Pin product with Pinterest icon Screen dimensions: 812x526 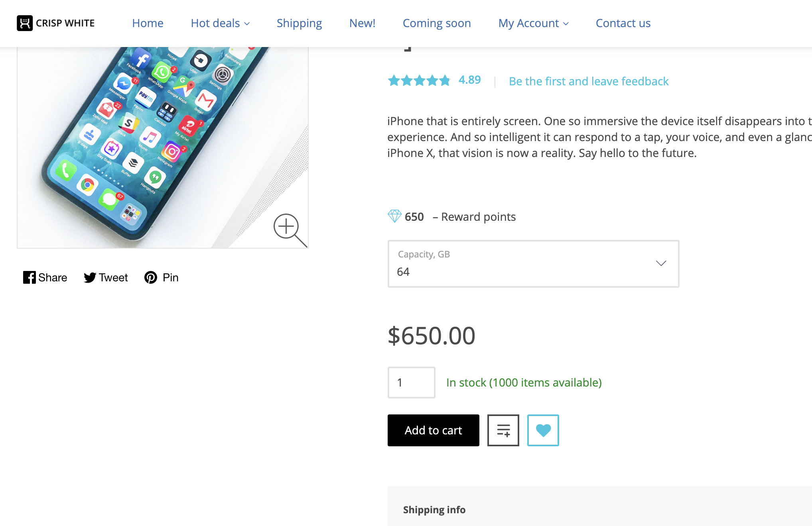(x=151, y=277)
